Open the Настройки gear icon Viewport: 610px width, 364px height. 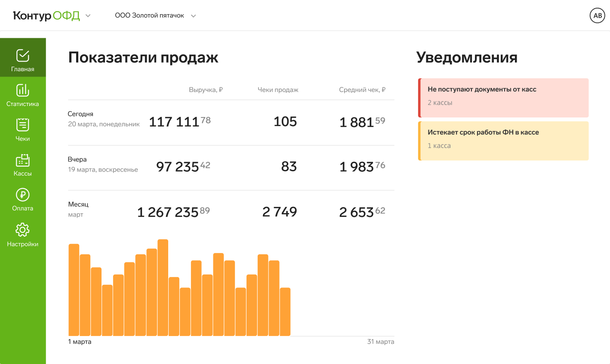(x=23, y=230)
